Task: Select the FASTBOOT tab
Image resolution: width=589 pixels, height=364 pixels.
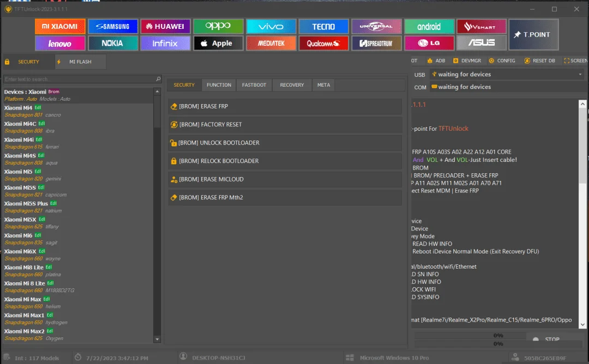Action: [254, 85]
